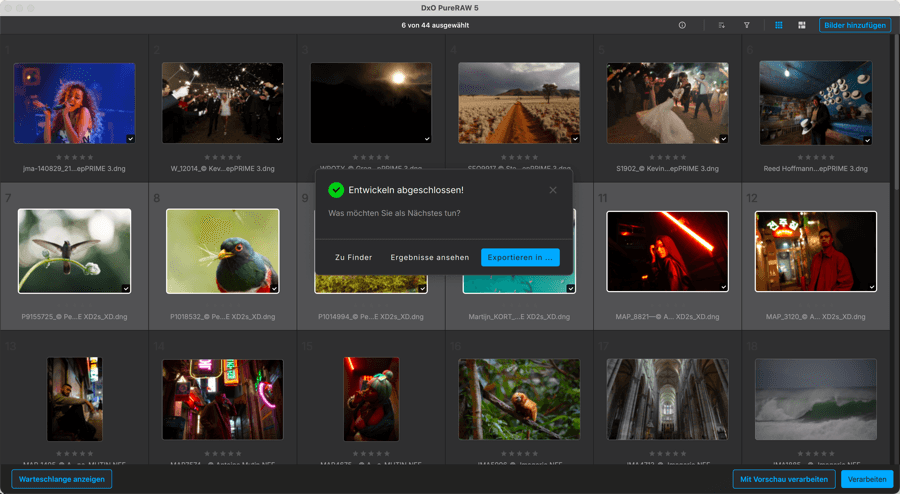Select the cathedral interior thumbnail
Viewport: 900px width, 494px height.
coord(668,399)
